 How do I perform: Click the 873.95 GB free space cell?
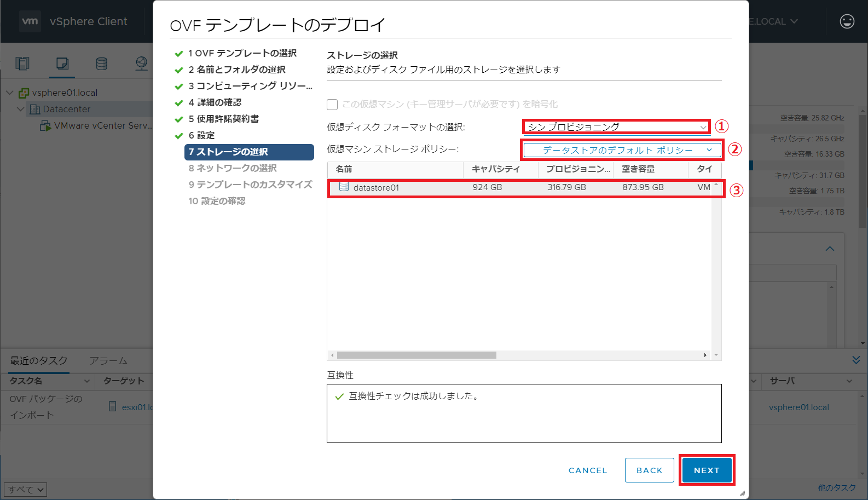(643, 187)
